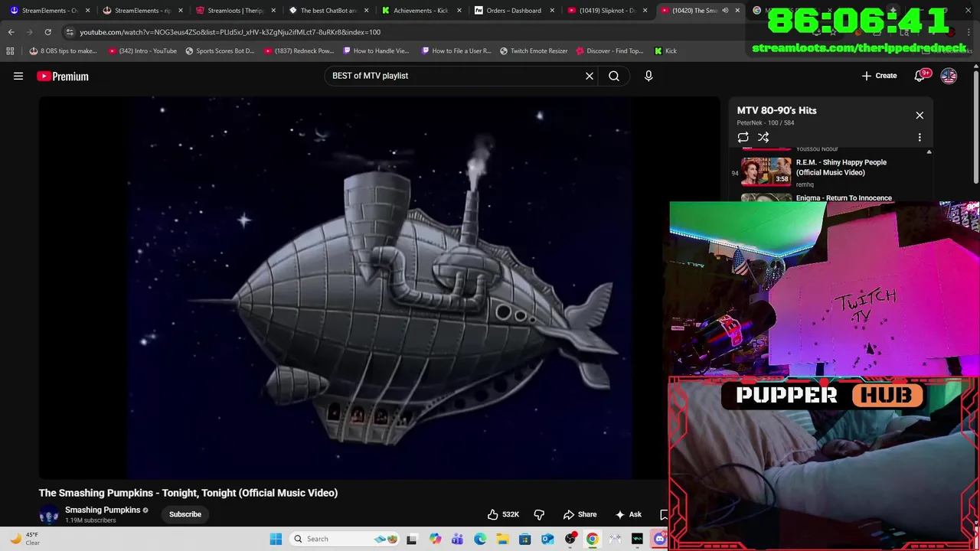View site information icon in address bar
The image size is (980, 551).
[70, 32]
